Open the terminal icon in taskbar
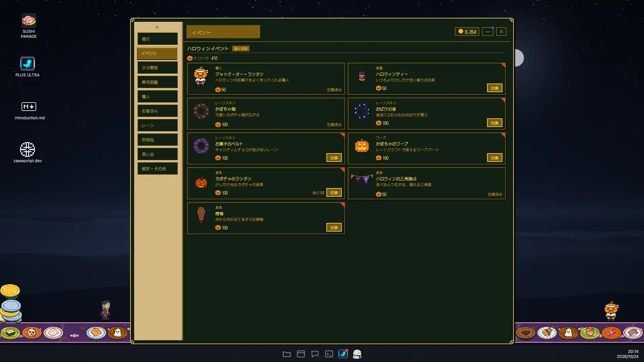The image size is (644, 362). click(329, 354)
